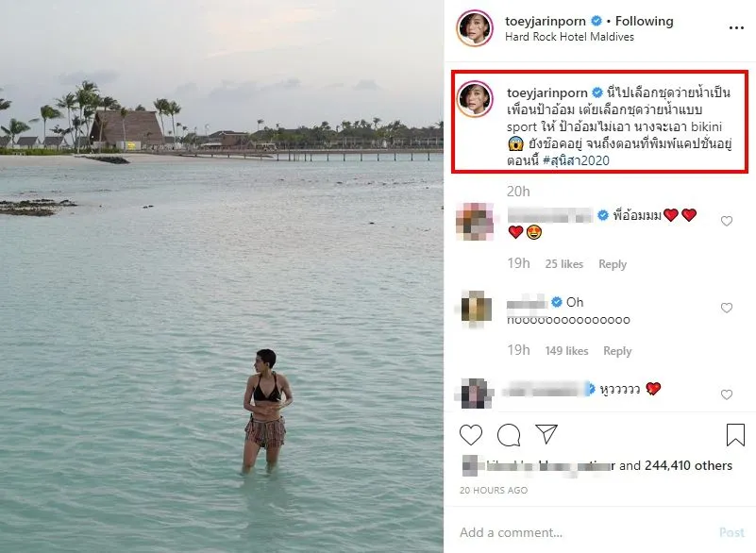This screenshot has width=756, height=553.
Task: Open Hard Rock Hotel Maldives location
Action: pos(569,38)
